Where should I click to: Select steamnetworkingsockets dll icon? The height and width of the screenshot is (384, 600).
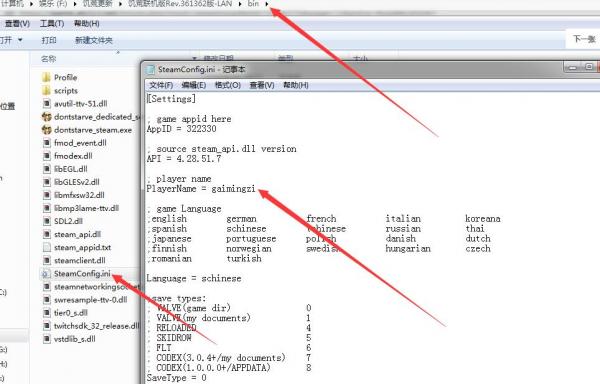click(46, 287)
